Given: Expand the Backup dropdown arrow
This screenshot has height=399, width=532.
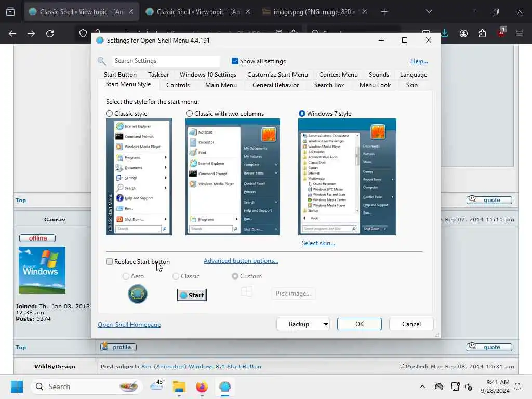Looking at the screenshot, I should pyautogui.click(x=326, y=324).
